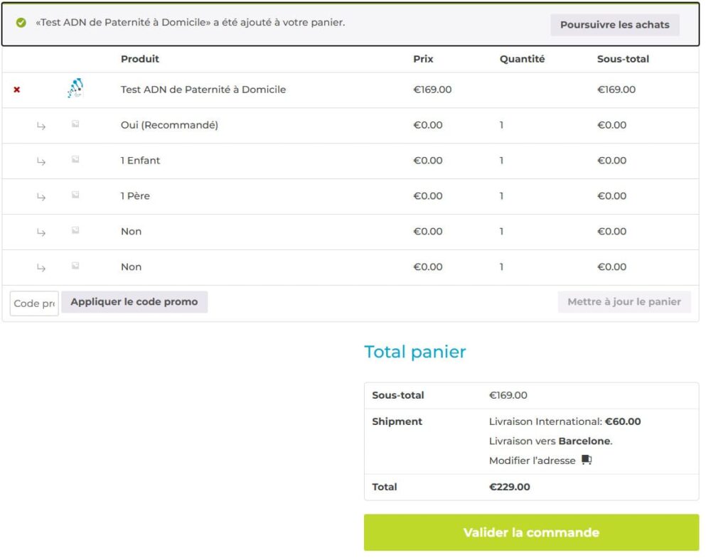Continue shopping with Poursuivre les achats

tap(615, 25)
